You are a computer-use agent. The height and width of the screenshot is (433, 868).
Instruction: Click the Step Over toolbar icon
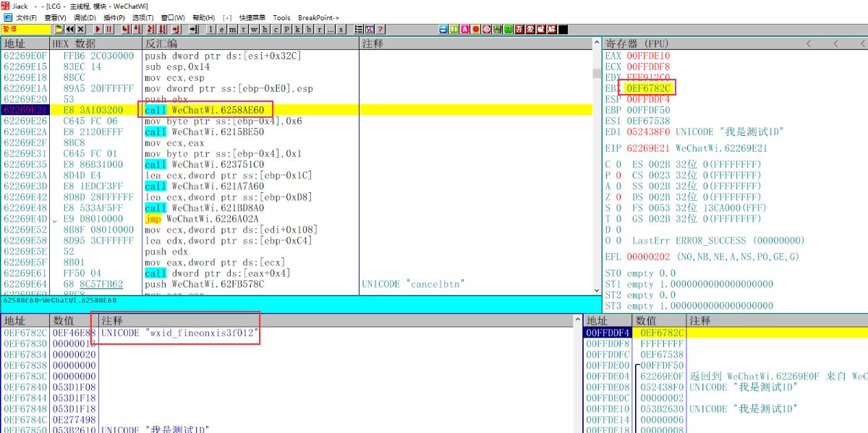tap(137, 29)
